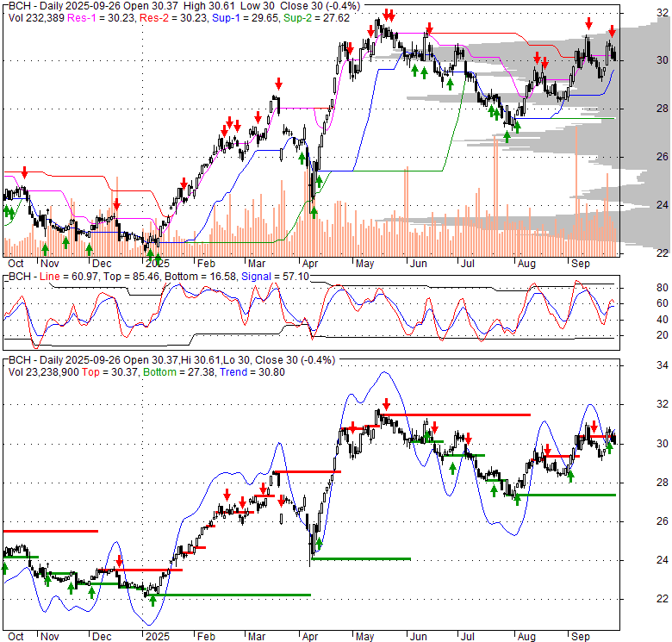Screen dimensions: 672x642
Task: Click green buy arrow below January low, bottom chart
Action: [152, 601]
